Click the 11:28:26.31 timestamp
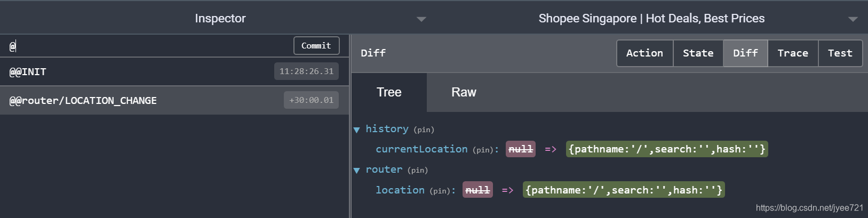 pos(306,71)
